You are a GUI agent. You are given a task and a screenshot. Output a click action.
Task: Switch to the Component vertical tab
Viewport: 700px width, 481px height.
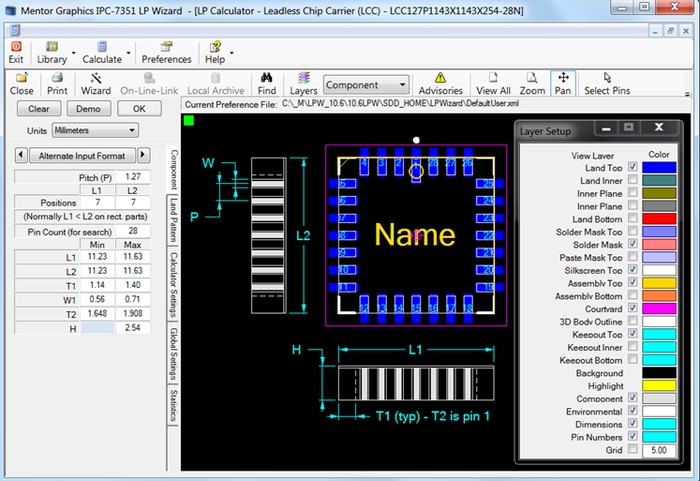[174, 170]
